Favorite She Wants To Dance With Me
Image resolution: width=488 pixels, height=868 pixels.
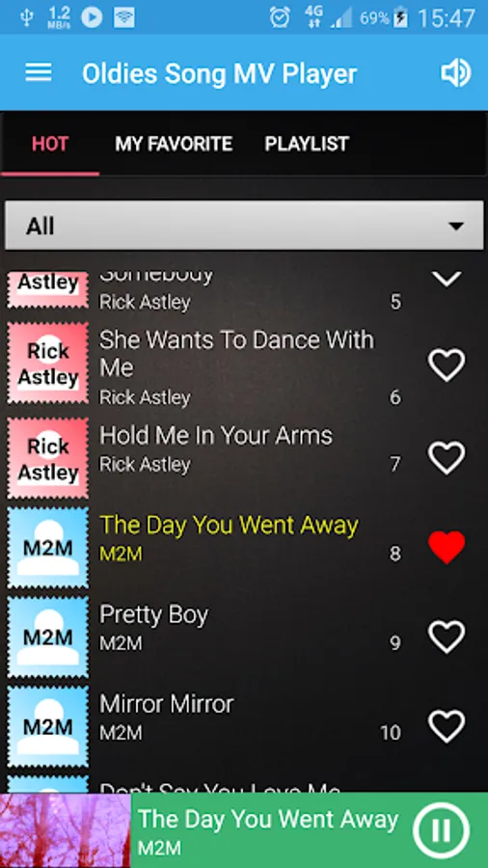click(x=447, y=366)
